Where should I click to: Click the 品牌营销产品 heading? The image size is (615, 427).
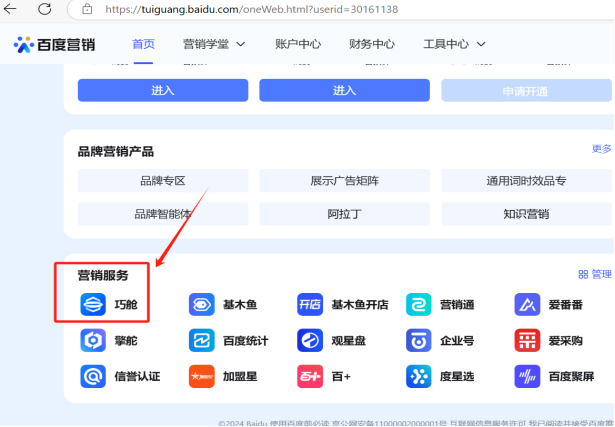(x=116, y=152)
